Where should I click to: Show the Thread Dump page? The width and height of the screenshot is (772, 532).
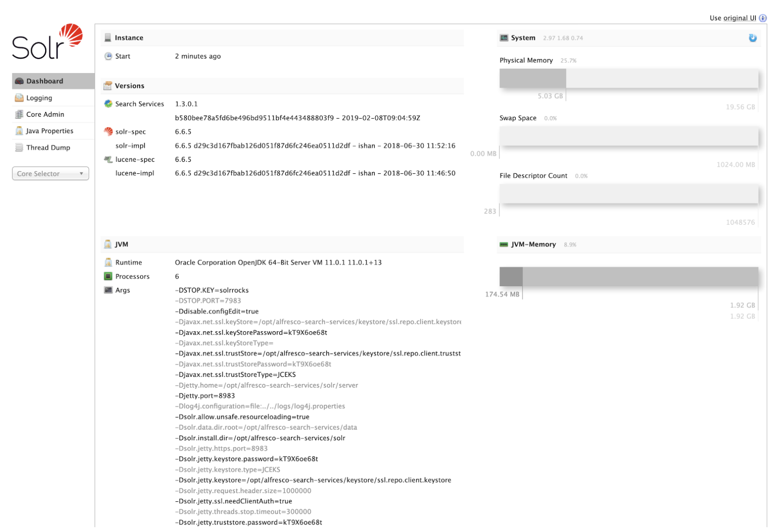tap(48, 147)
